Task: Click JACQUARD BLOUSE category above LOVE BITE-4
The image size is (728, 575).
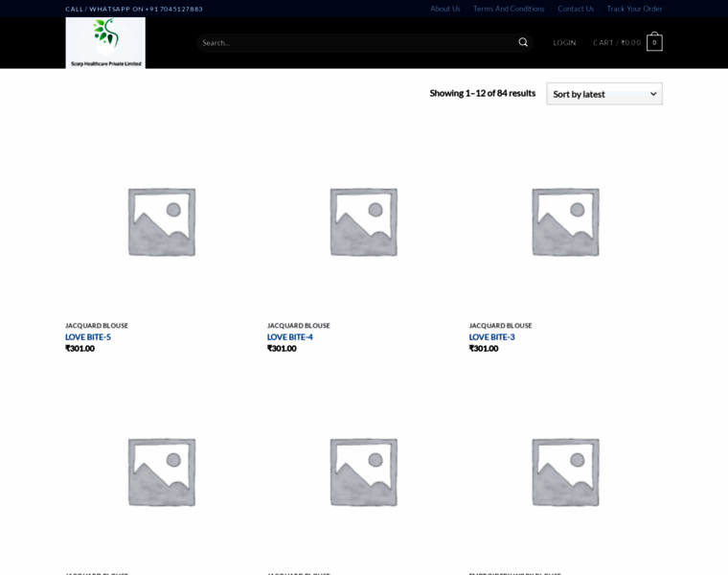Action: click(x=299, y=326)
